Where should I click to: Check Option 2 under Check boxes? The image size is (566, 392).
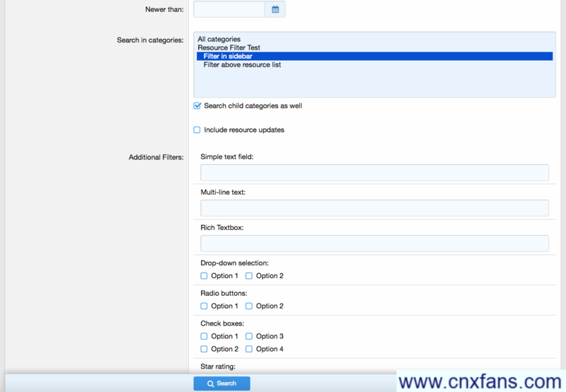[x=204, y=349]
